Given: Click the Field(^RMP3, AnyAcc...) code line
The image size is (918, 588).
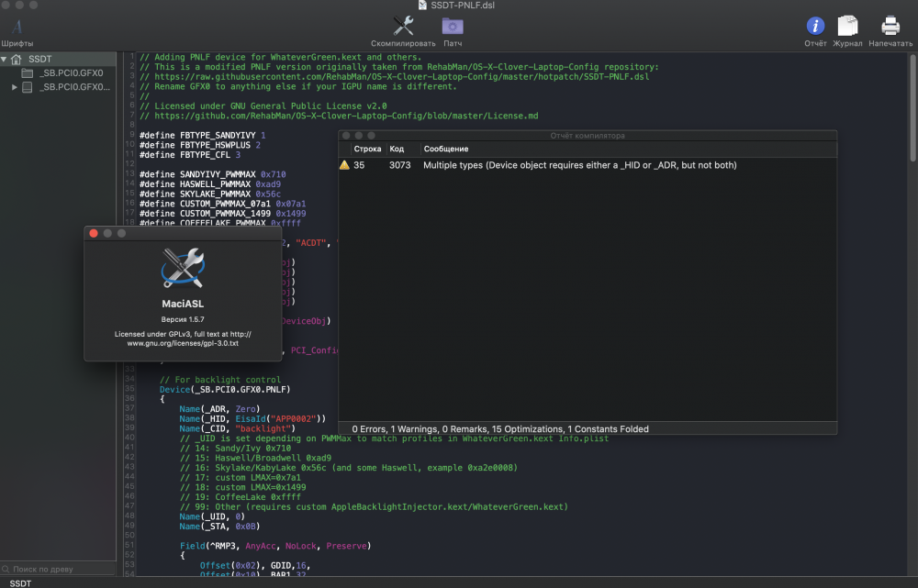Looking at the screenshot, I should (x=275, y=546).
